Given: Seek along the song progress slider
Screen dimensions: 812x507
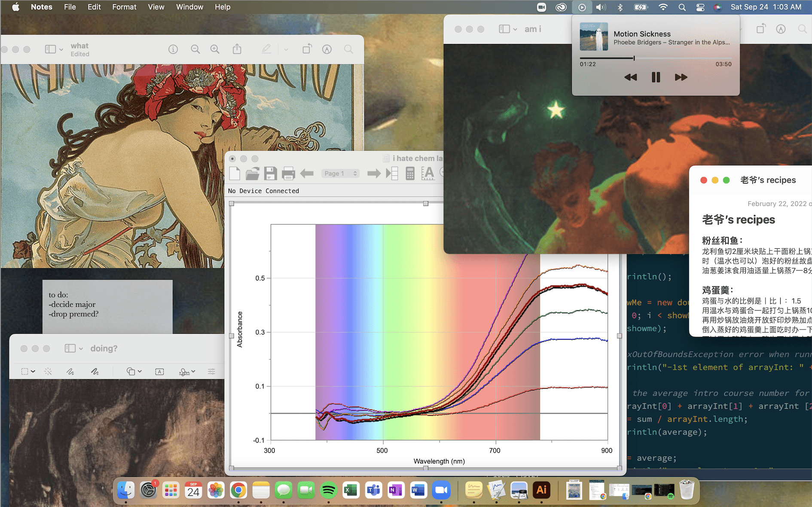Looking at the screenshot, I should 656,58.
